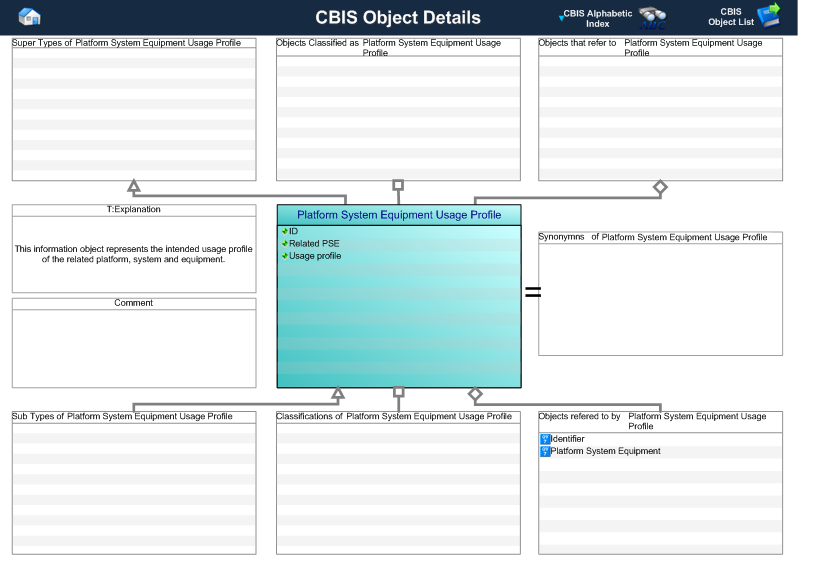Select the Usage profile attribute
831x577 pixels.
pyautogui.click(x=315, y=255)
